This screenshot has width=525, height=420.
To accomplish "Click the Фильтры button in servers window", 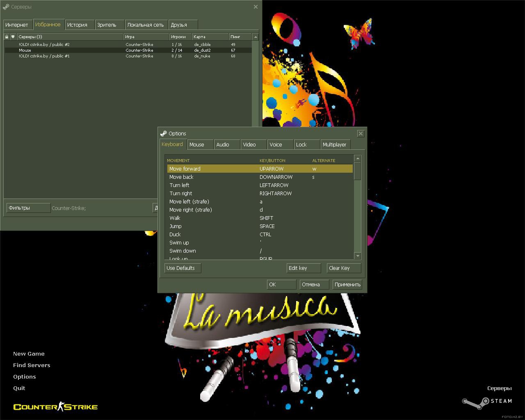I will coord(28,208).
